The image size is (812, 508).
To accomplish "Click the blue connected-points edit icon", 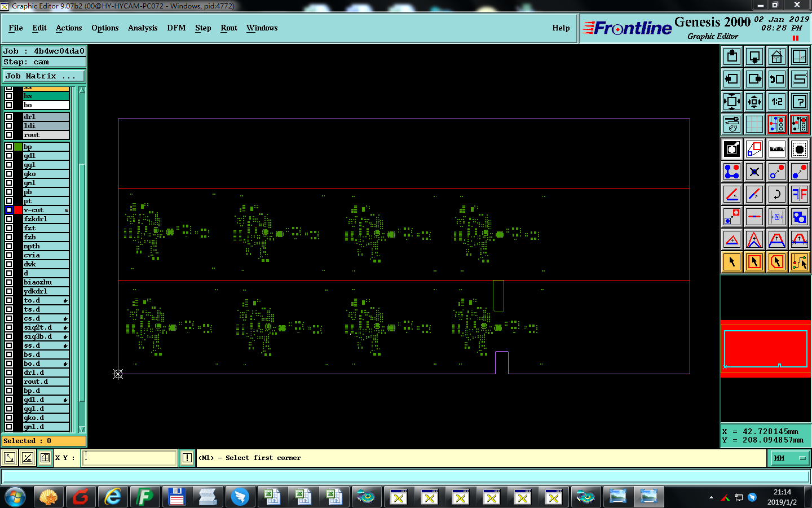I will pyautogui.click(x=732, y=172).
